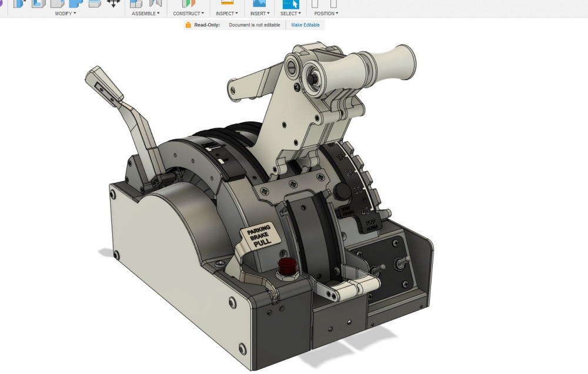
Task: Open the ASSEMBLE dropdown menu
Action: coord(145,13)
